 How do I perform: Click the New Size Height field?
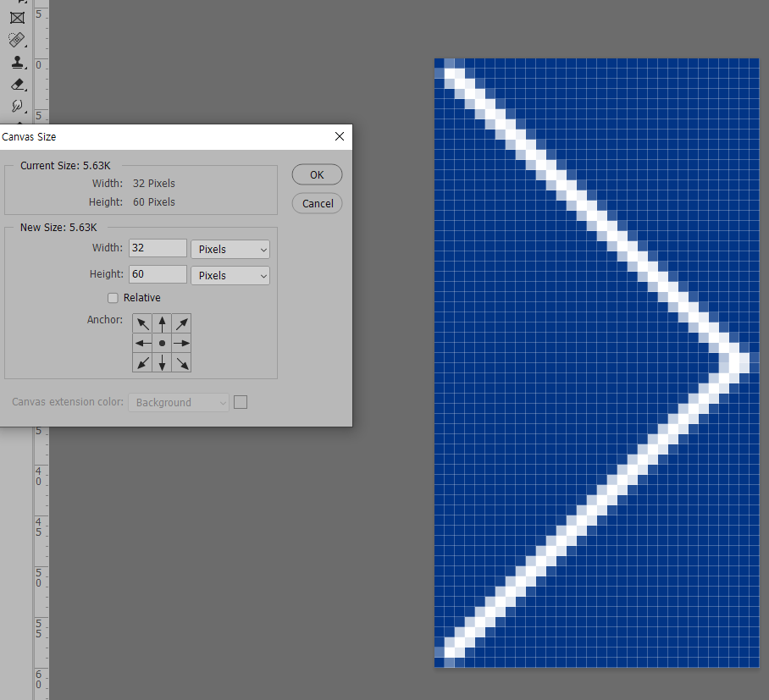pyautogui.click(x=158, y=274)
